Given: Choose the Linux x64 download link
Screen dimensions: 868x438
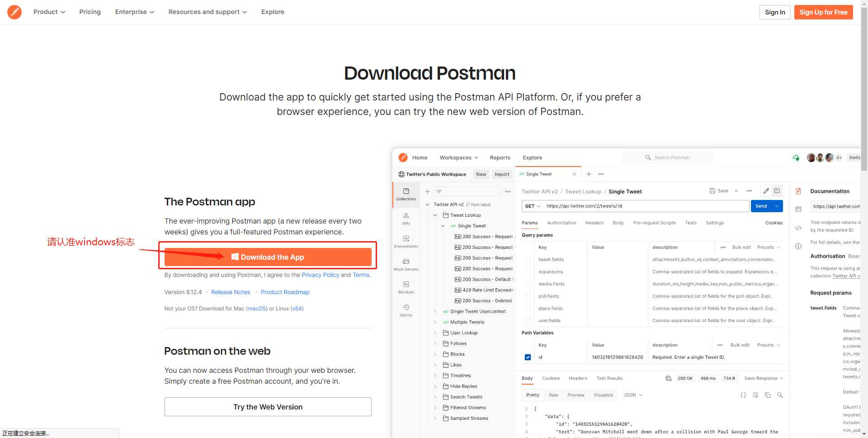Looking at the screenshot, I should 297,309.
